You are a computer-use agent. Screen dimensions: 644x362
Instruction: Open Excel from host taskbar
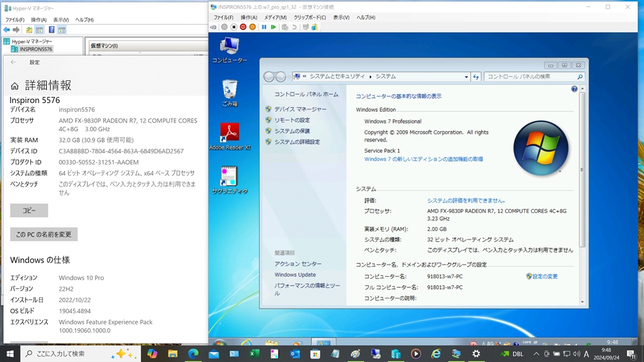coord(254,353)
